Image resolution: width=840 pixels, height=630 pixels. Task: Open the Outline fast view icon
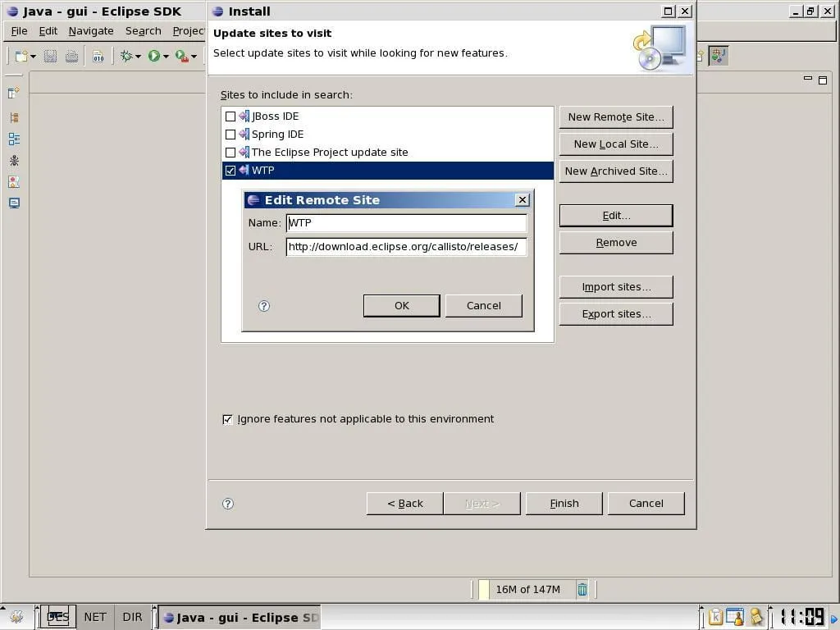click(x=14, y=139)
